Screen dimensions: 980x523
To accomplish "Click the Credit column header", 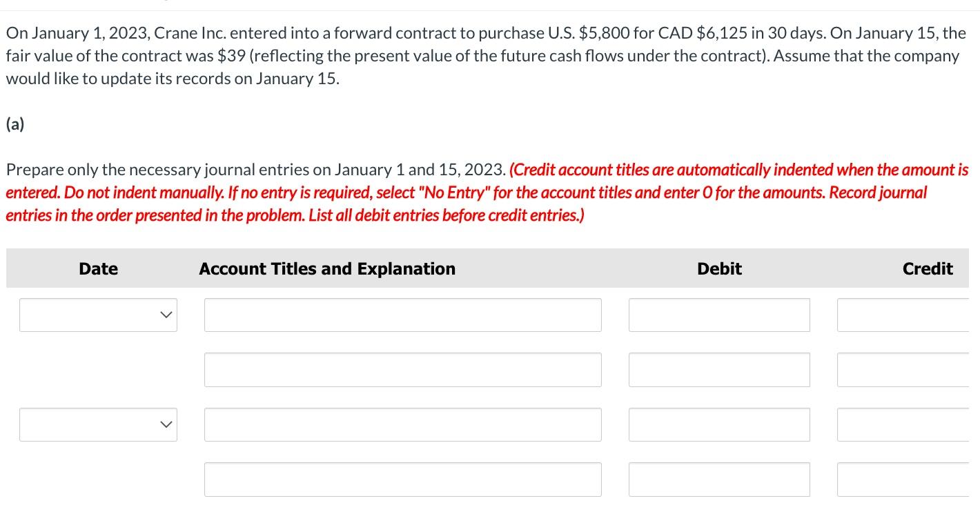I will pos(928,268).
